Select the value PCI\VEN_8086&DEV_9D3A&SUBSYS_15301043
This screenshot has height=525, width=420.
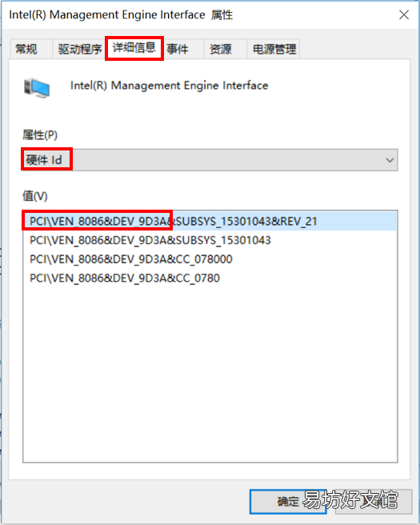point(150,240)
